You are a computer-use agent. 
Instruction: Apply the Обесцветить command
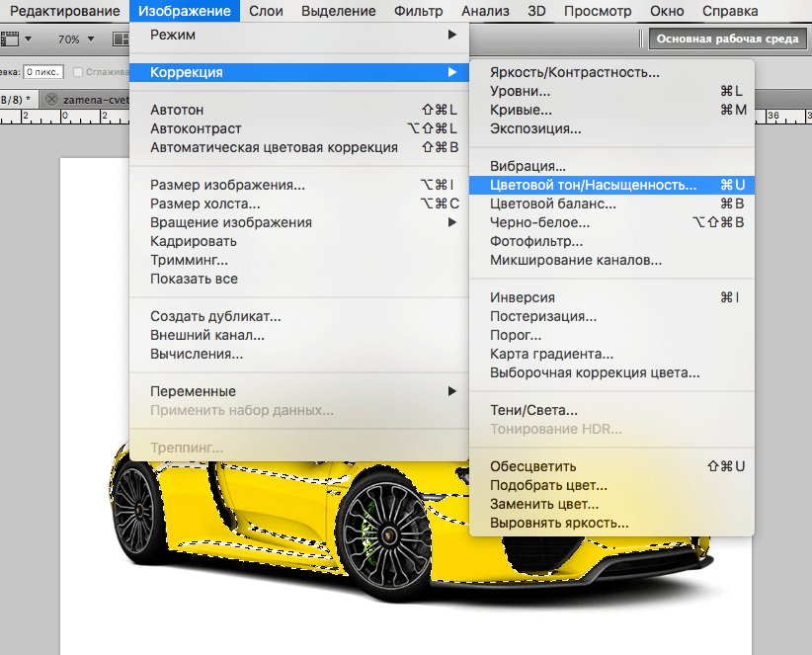[x=611, y=466]
